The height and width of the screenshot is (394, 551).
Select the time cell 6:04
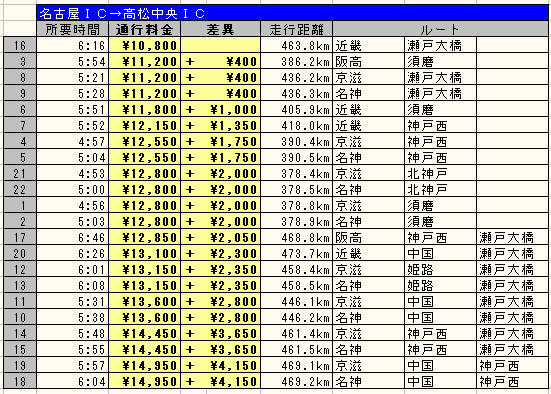click(x=73, y=381)
